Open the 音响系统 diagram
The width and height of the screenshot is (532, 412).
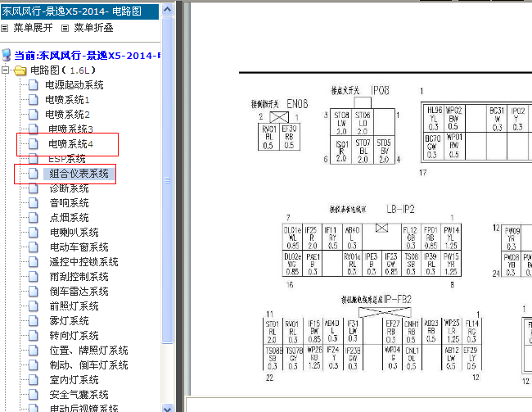click(70, 203)
